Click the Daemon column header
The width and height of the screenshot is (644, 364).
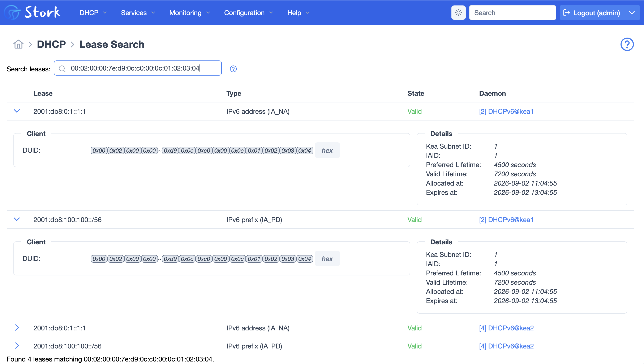click(x=492, y=93)
